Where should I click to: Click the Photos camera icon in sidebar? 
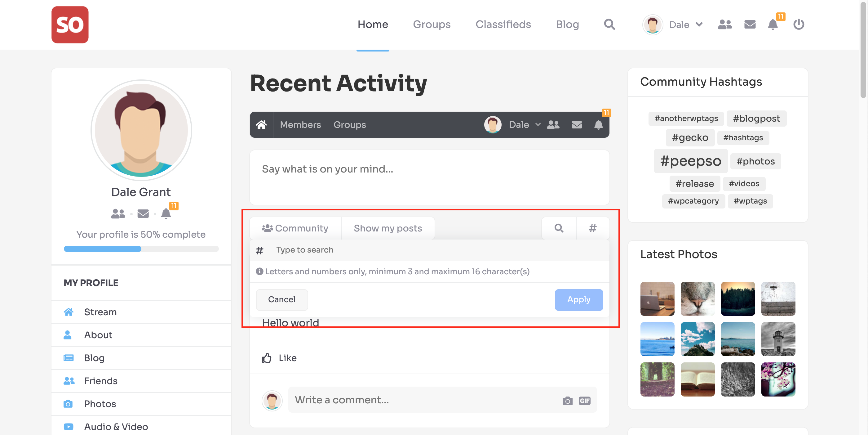[x=68, y=404]
